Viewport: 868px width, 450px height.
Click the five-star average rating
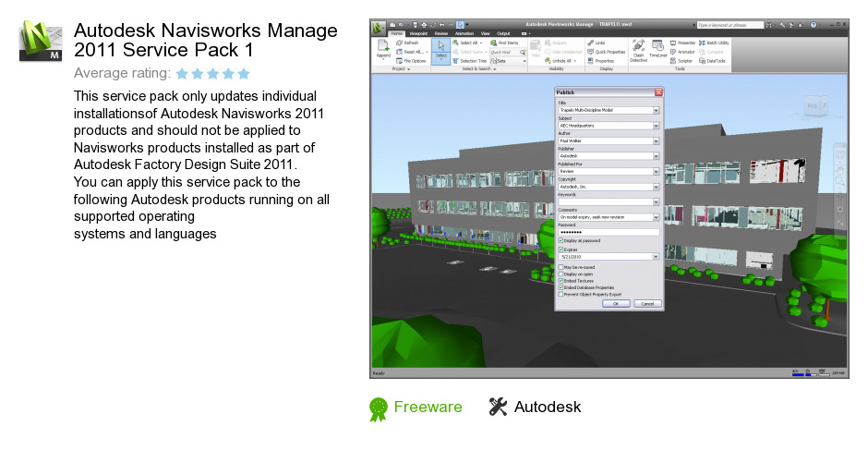click(x=213, y=73)
